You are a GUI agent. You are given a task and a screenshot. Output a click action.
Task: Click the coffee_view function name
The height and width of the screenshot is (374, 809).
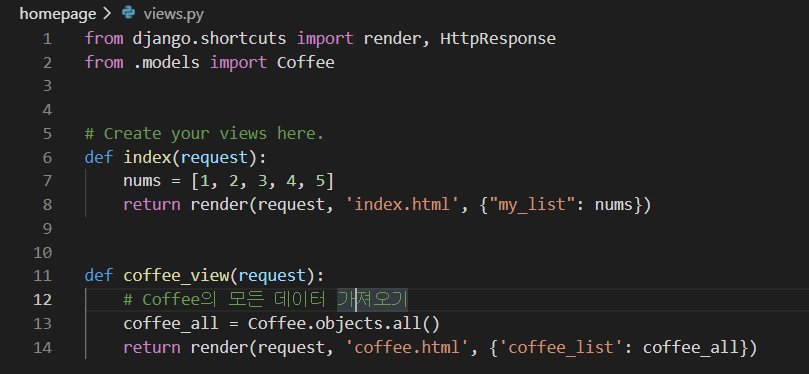point(176,276)
